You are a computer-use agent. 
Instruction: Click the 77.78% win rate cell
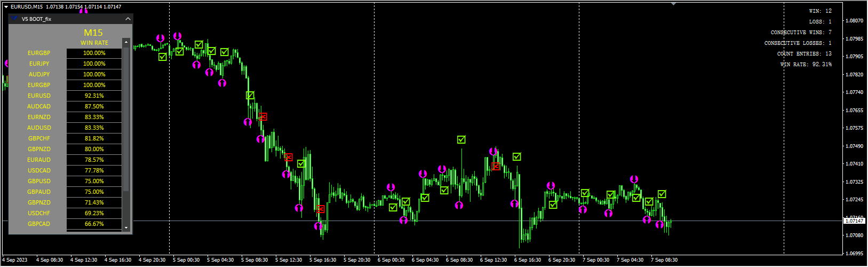(x=94, y=170)
